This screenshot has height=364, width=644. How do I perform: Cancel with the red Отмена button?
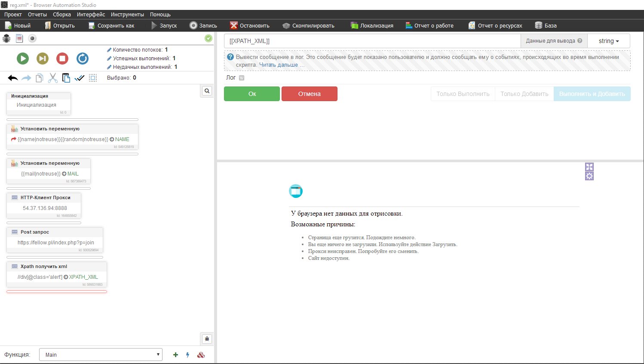pos(310,94)
